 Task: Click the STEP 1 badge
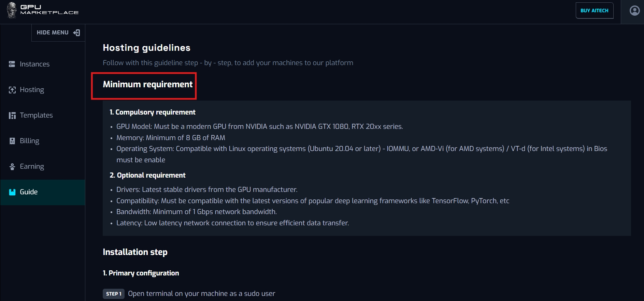114,294
